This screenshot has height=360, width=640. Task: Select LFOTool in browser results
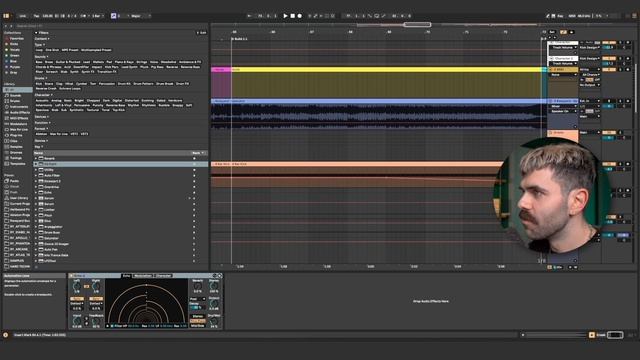(x=49, y=261)
